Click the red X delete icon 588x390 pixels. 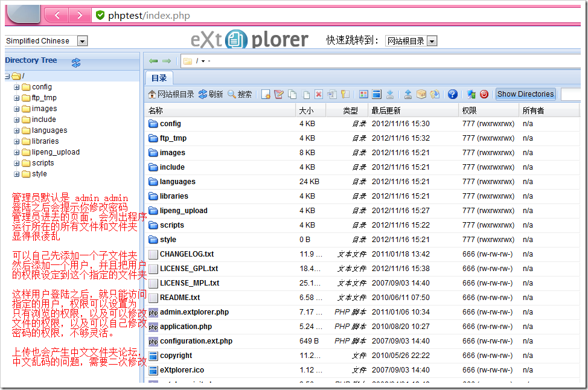click(318, 94)
